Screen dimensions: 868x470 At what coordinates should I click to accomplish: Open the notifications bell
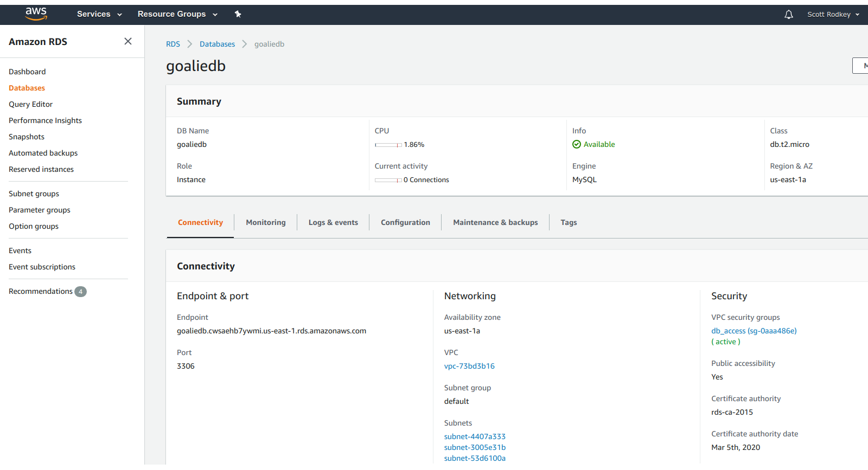click(789, 15)
